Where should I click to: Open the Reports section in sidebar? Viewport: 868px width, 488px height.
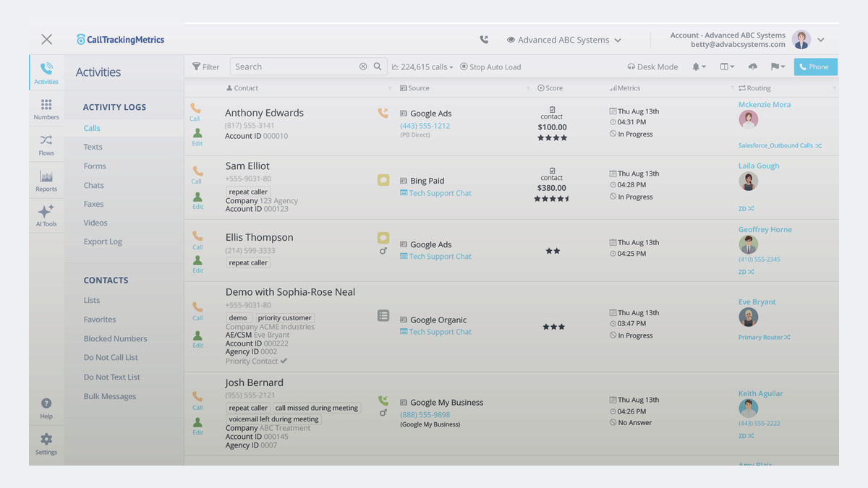[x=46, y=181]
